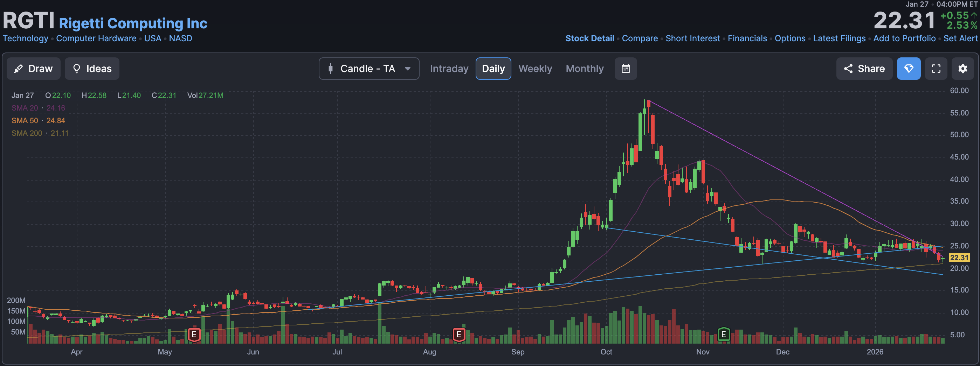Image resolution: width=980 pixels, height=366 pixels.
Task: Switch to Intraday timeframe
Action: click(449, 69)
